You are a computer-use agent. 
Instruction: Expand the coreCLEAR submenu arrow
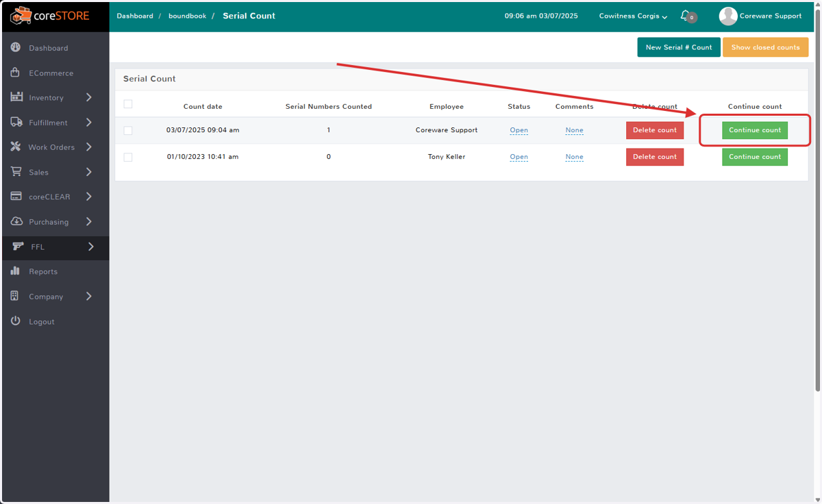(89, 197)
